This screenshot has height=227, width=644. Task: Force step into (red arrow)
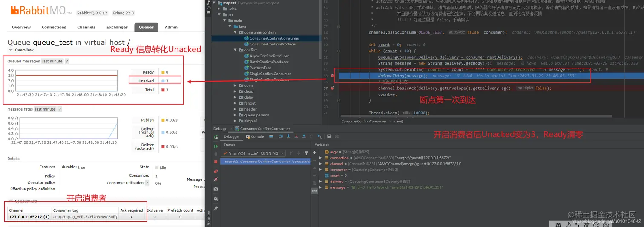296,136
